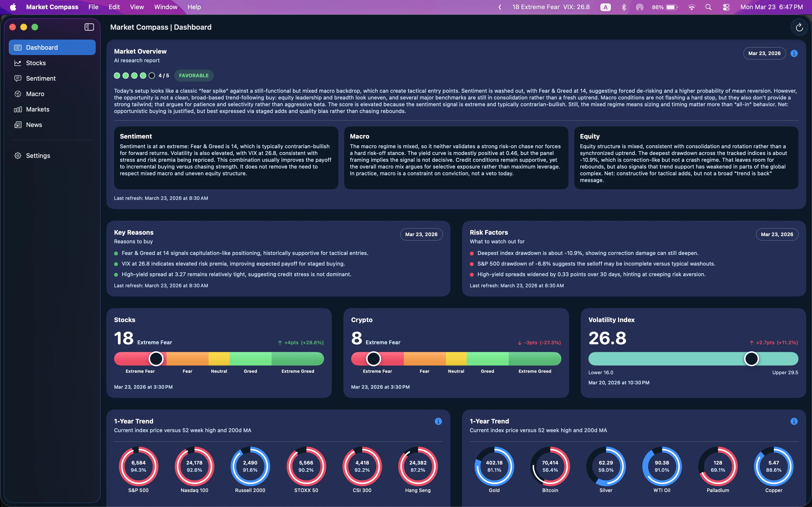Open the Window menu in the menu bar
812x507 pixels.
click(165, 7)
